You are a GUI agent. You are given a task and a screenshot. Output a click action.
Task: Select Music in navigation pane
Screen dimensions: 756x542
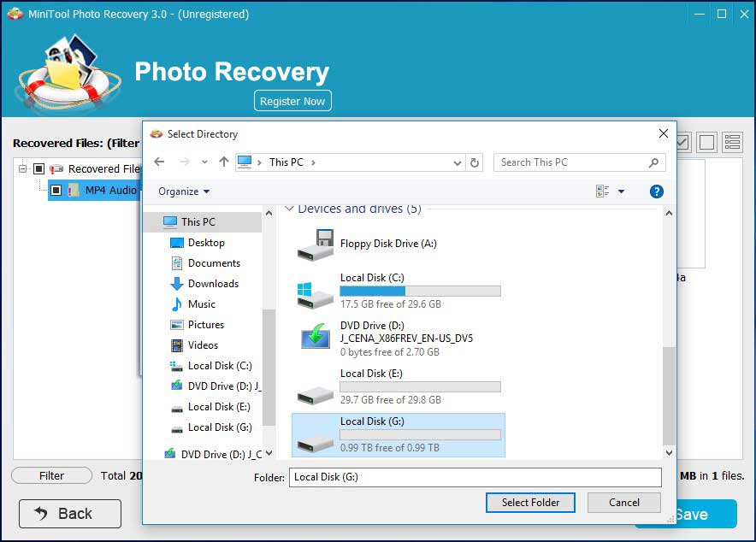click(x=202, y=304)
